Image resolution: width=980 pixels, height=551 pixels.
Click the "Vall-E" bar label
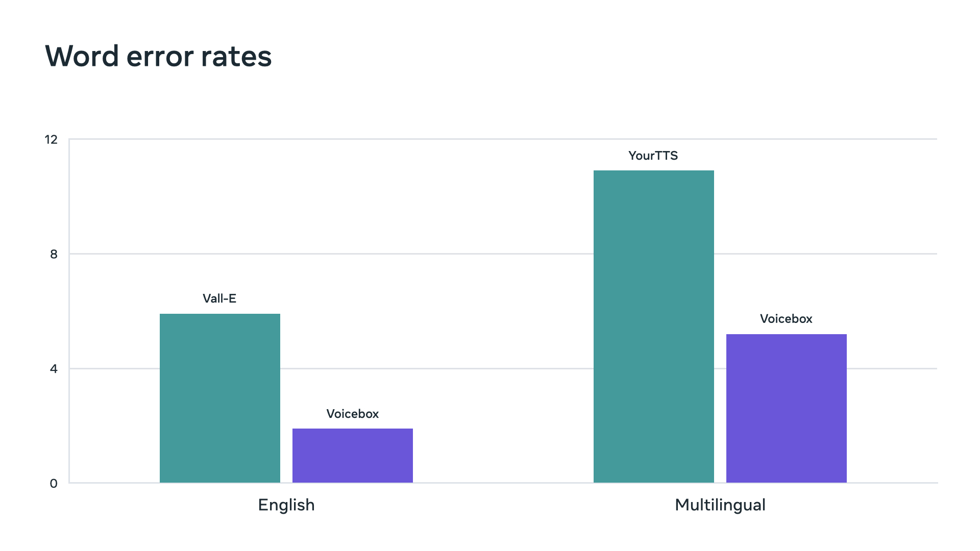[x=219, y=298]
